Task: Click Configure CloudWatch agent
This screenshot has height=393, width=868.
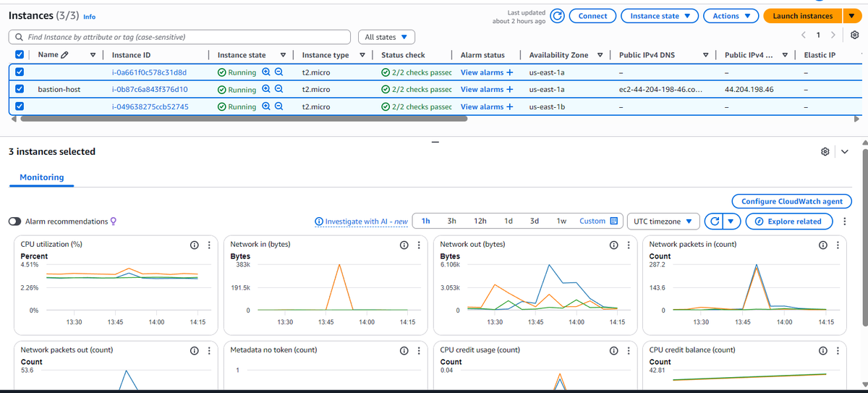Action: (792, 201)
